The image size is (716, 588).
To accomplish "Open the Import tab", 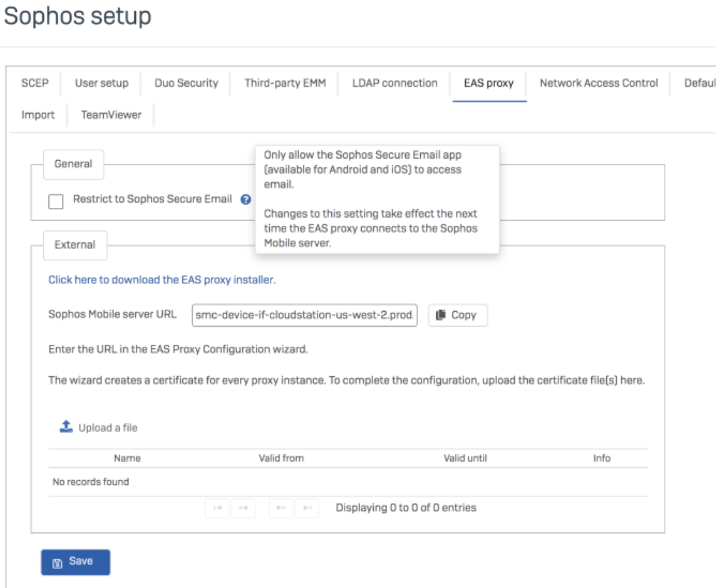I will (x=38, y=114).
